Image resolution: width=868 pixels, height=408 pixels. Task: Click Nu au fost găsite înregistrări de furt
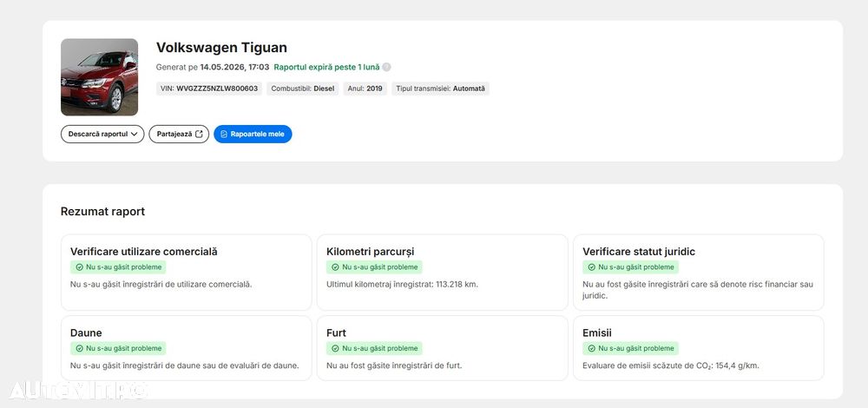tap(394, 366)
